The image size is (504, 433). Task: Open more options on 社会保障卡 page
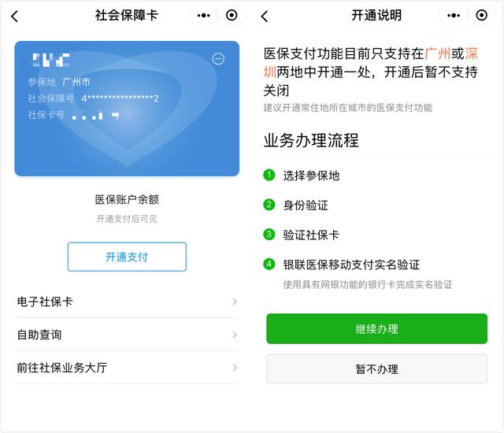pyautogui.click(x=203, y=15)
